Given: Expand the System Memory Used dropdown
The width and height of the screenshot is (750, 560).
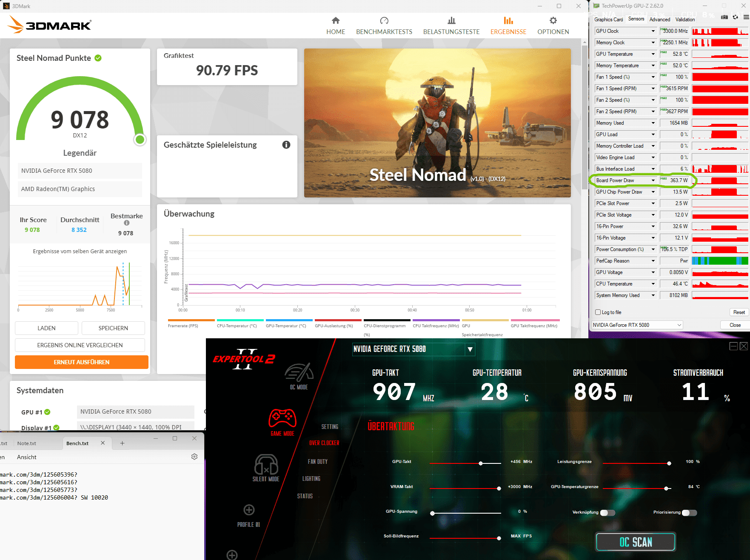Looking at the screenshot, I should pos(653,295).
